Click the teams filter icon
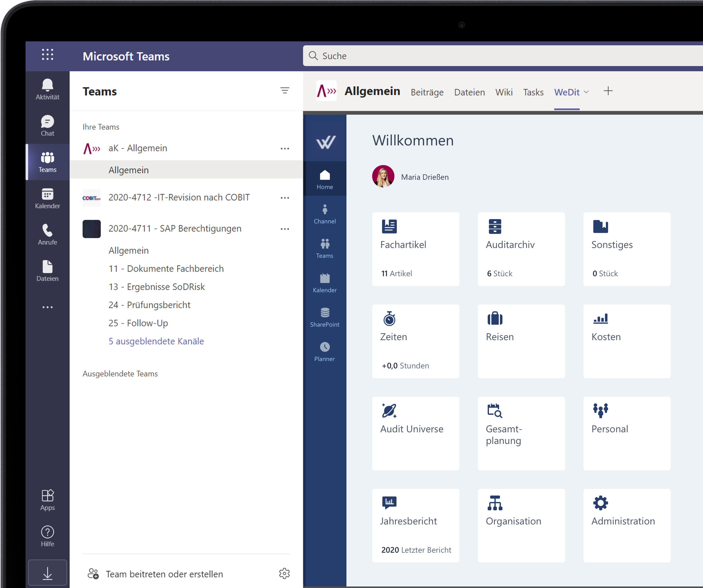703x588 pixels. pos(285,90)
